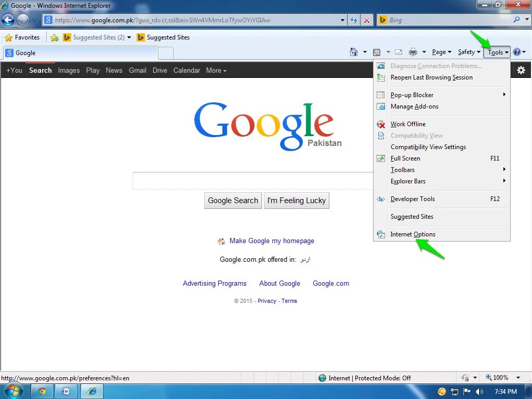Screen dimensions: 532x399
Task: Open the Page menu
Action: click(442, 52)
